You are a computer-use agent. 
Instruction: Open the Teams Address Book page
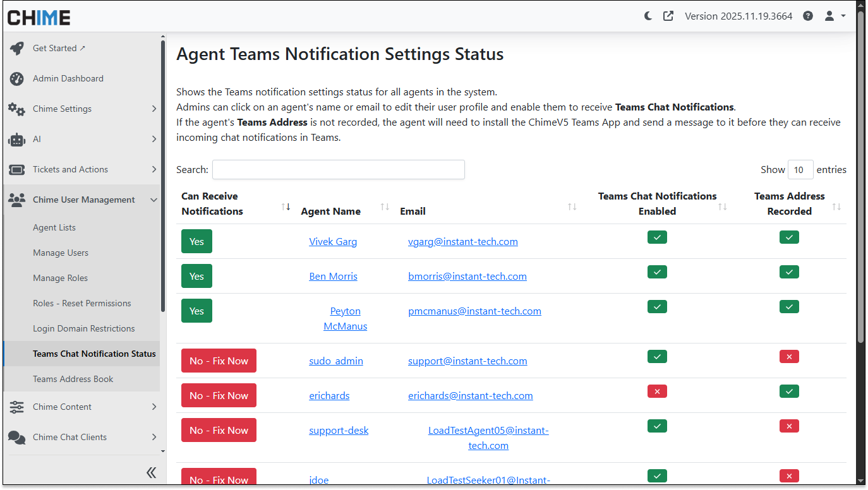pyautogui.click(x=73, y=379)
